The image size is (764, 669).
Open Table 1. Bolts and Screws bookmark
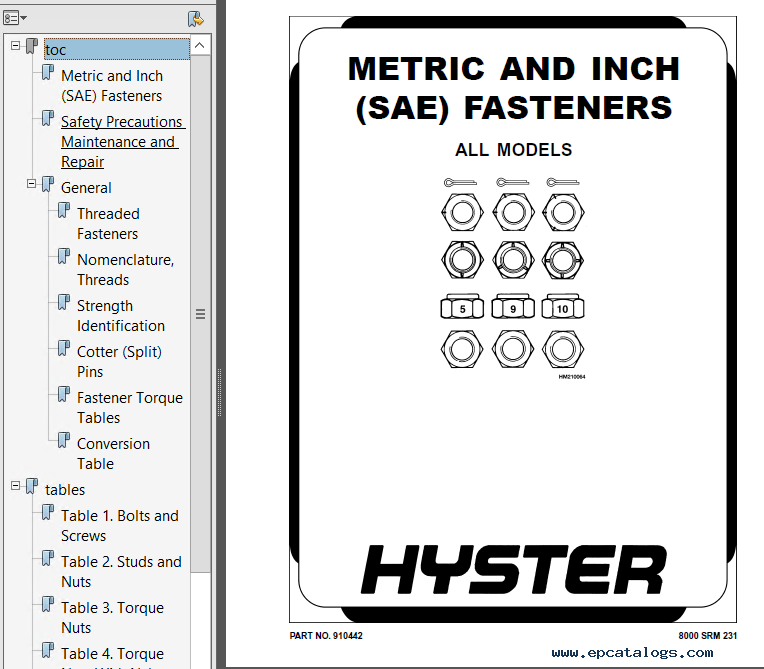(x=120, y=525)
